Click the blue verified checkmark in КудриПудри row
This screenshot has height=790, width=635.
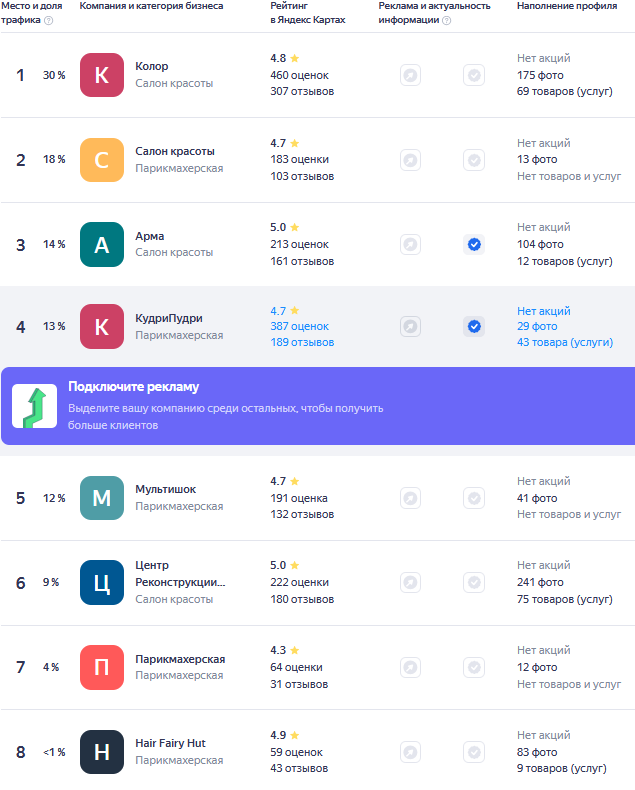point(474,326)
